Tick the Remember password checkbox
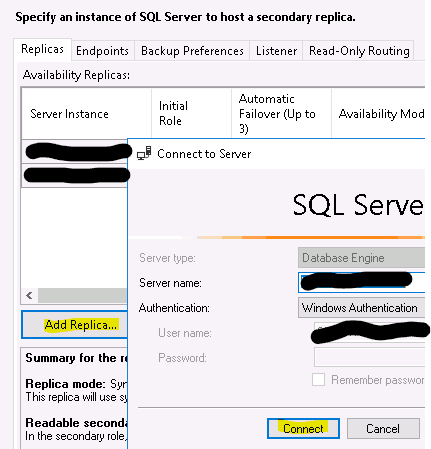431x449 pixels. tap(318, 380)
